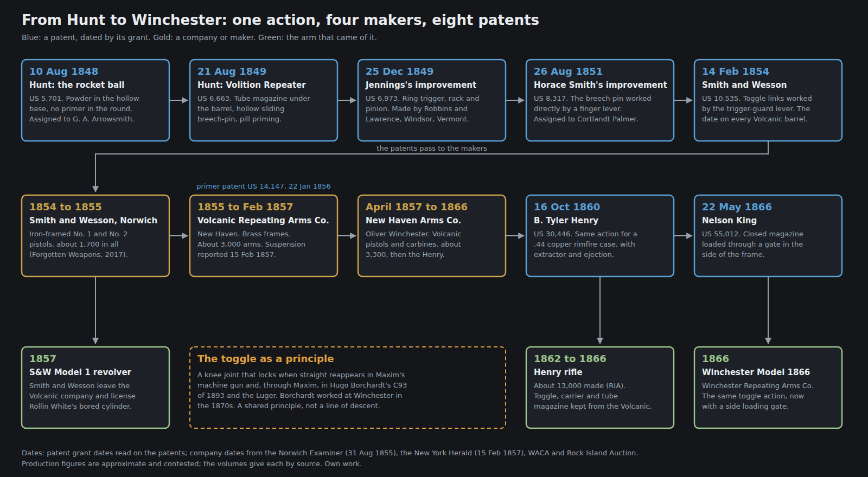
Task: Click the 'B. Tyler Henry' heading
Action: [566, 221]
